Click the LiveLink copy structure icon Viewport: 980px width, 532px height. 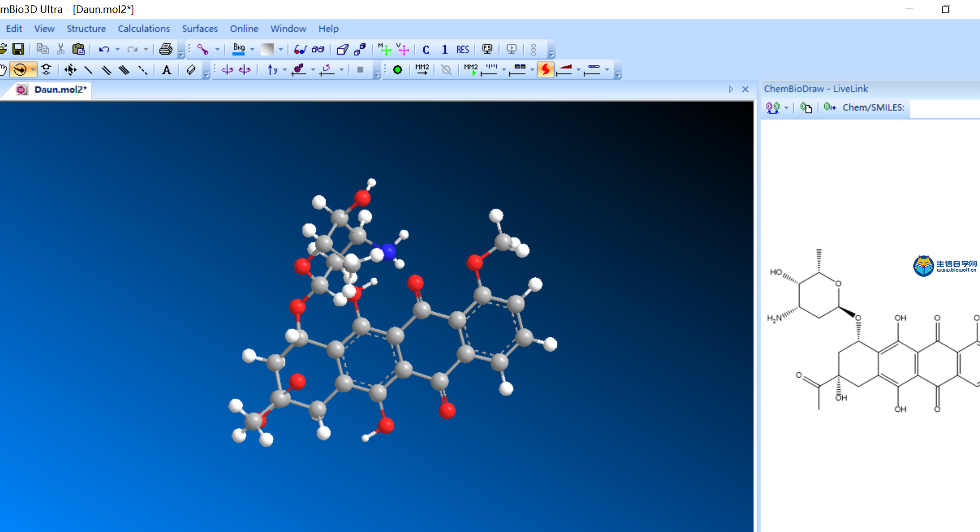(806, 107)
